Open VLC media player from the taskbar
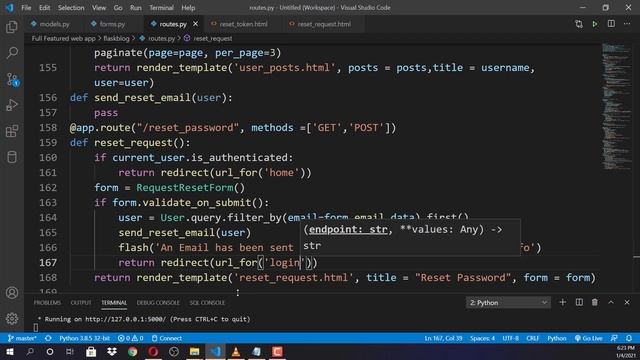This screenshot has width=640, height=360. pyautogui.click(x=236, y=351)
